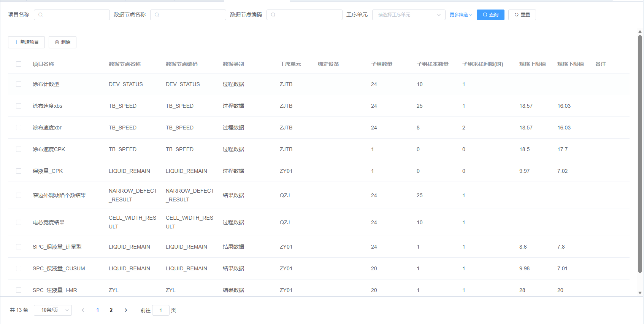Click 共 13 条 total count
The height and width of the screenshot is (324, 644).
(19, 310)
